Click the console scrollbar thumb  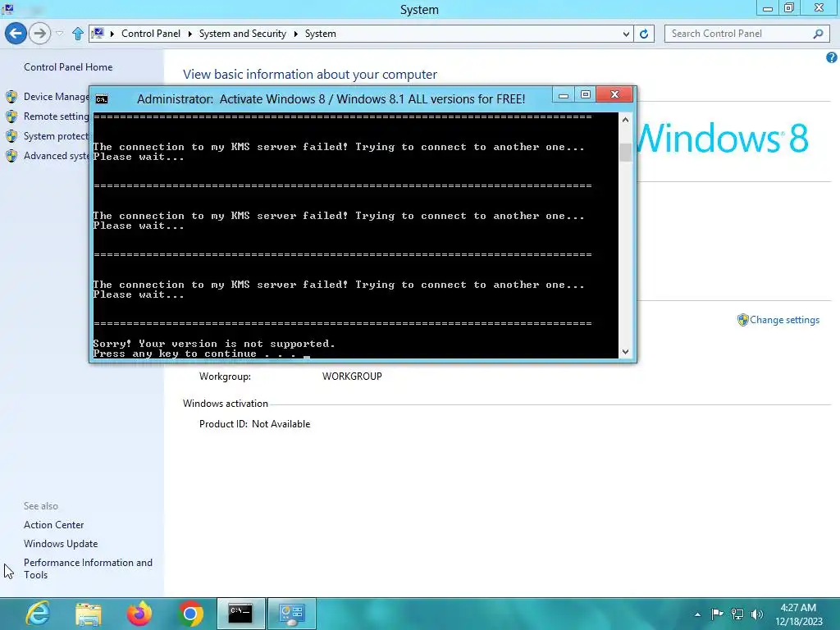pyautogui.click(x=625, y=153)
